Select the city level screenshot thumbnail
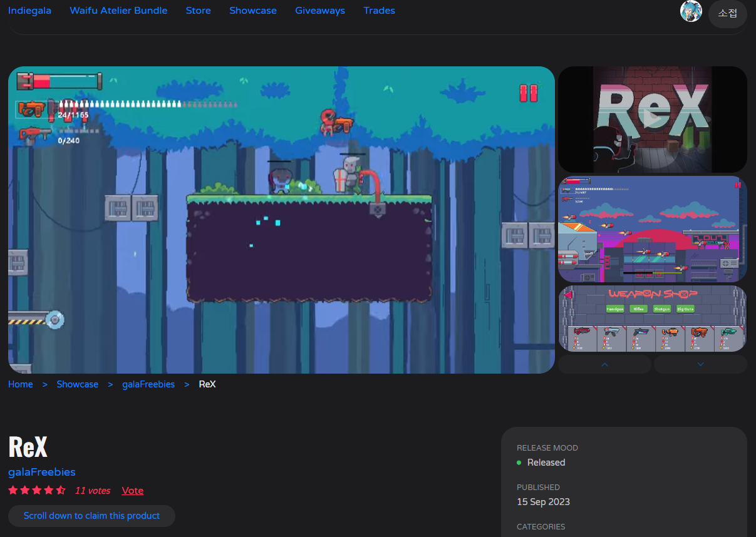756x537 pixels. [x=653, y=229]
